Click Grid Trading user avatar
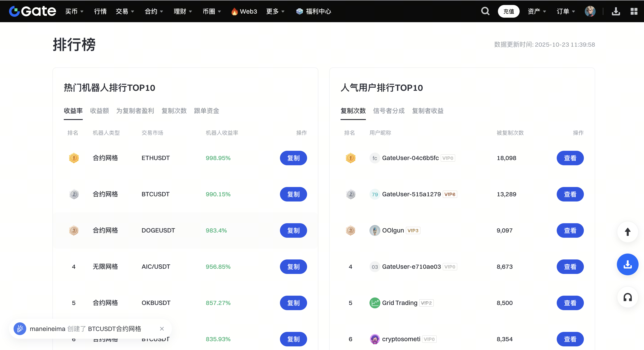 [x=374, y=303]
